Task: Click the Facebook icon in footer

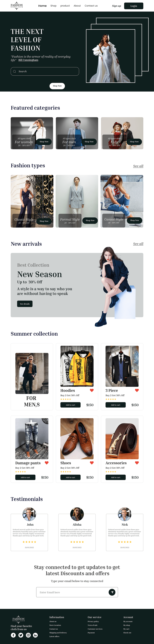Action: click(x=13, y=635)
